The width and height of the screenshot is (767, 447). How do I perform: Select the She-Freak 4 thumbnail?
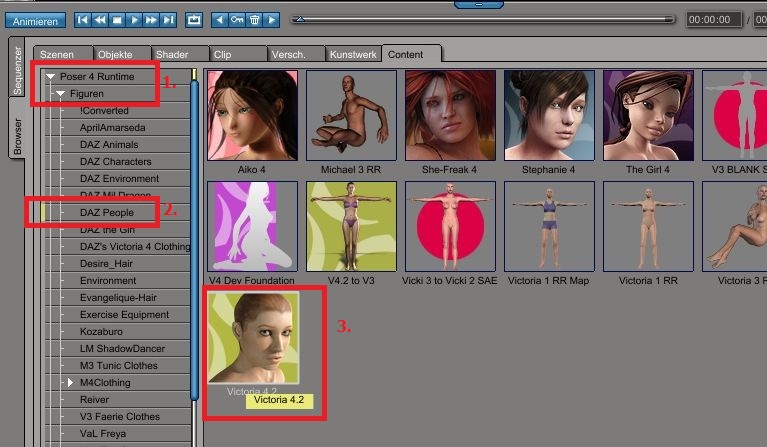(x=450, y=115)
